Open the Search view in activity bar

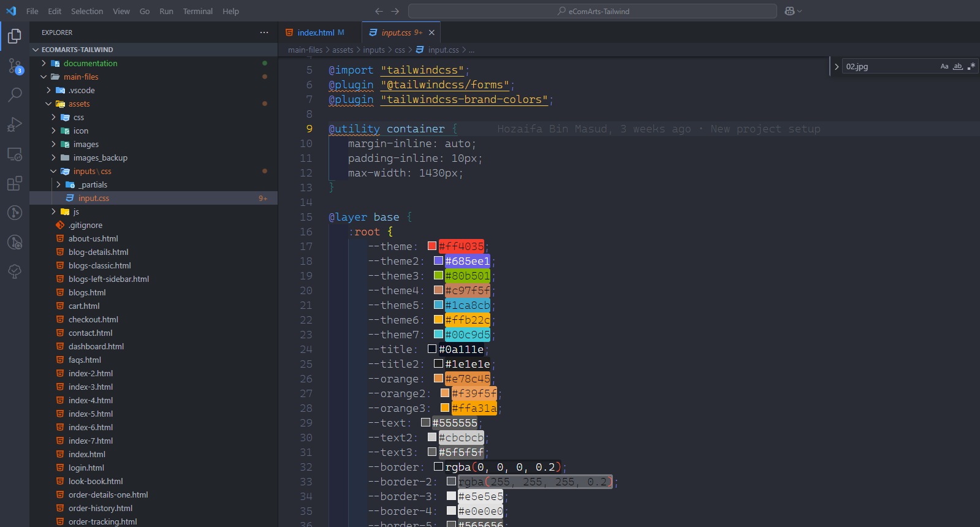15,94
